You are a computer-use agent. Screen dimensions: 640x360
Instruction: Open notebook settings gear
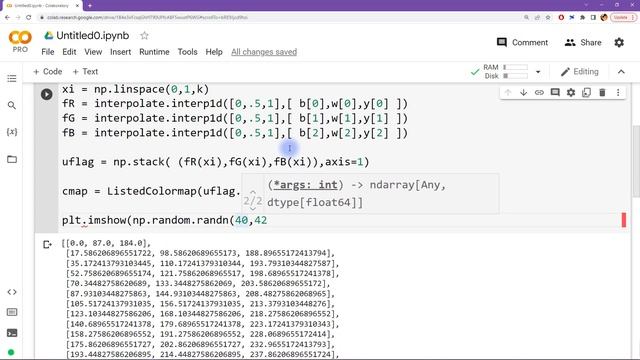pyautogui.click(x=619, y=42)
